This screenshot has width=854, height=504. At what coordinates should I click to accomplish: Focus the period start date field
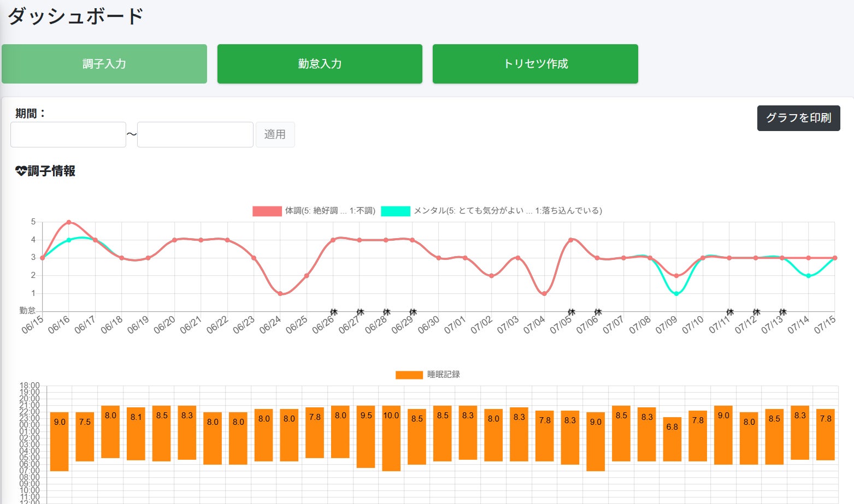pos(68,134)
